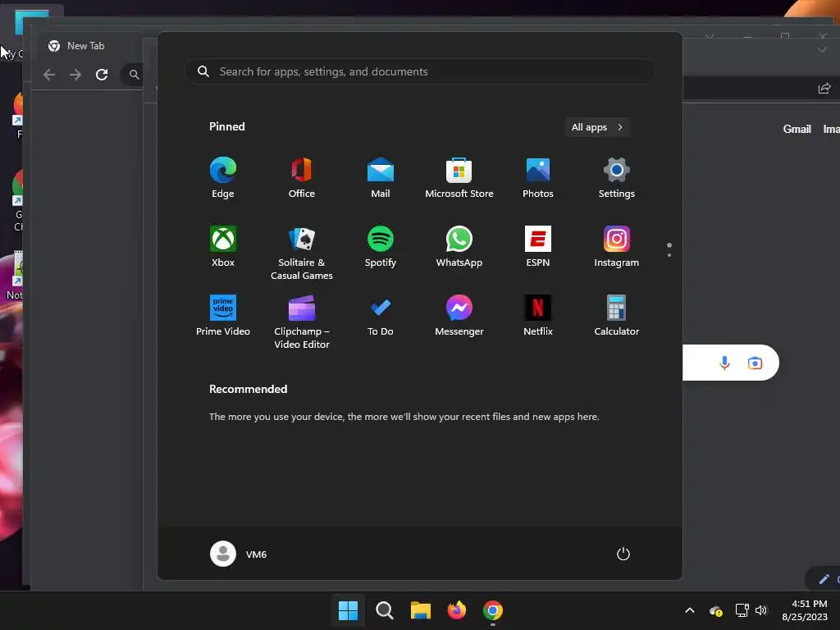Image resolution: width=840 pixels, height=630 pixels.
Task: Click the OneDrive cloud tray icon
Action: (715, 610)
